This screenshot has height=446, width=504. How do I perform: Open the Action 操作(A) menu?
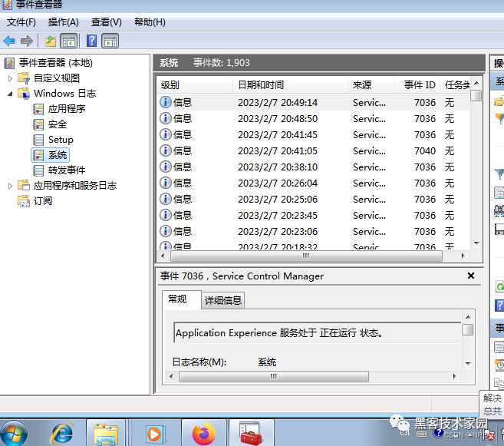pos(64,22)
